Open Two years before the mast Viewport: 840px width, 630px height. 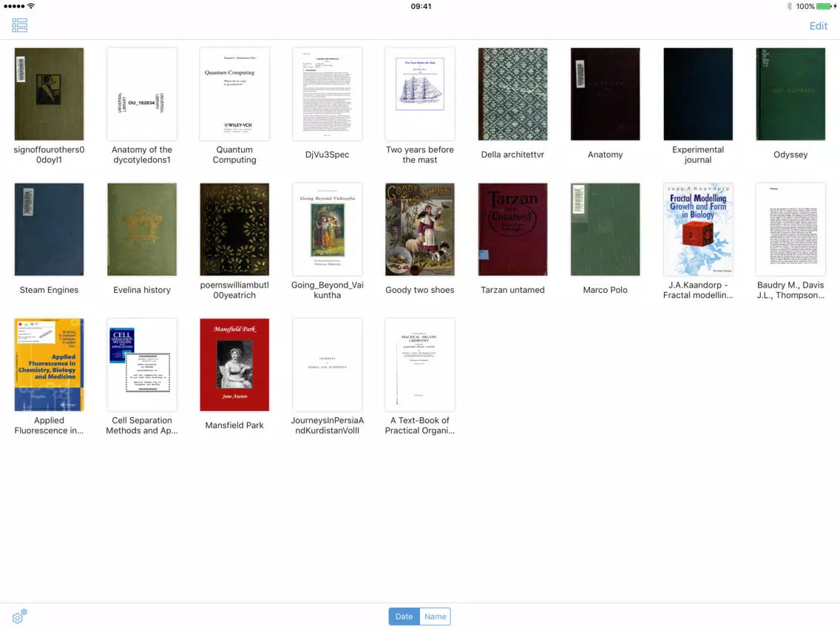point(420,94)
